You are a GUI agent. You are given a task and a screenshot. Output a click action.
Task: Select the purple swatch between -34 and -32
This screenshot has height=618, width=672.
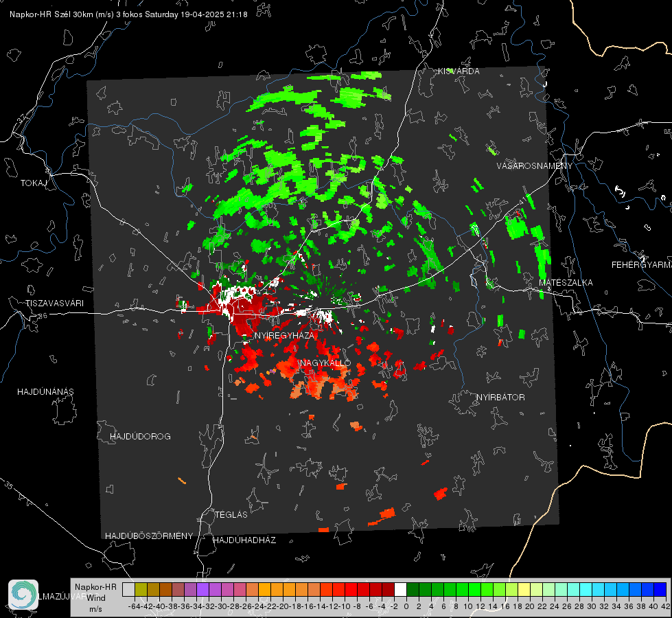202,589
